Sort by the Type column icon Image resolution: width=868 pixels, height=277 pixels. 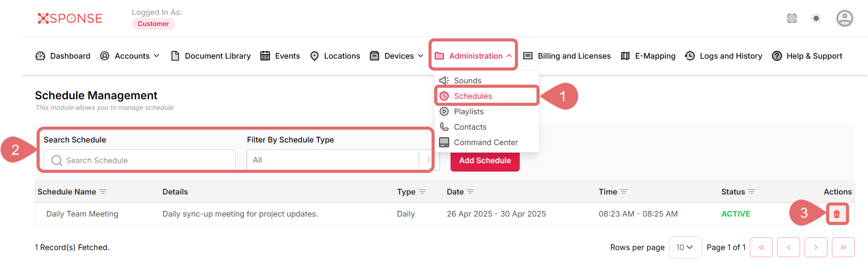pos(422,192)
